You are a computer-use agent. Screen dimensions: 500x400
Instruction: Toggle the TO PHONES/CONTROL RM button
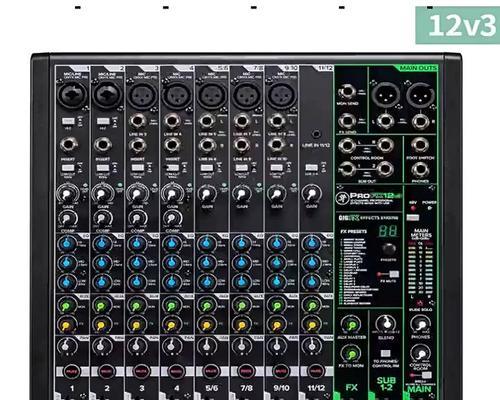[386, 353]
